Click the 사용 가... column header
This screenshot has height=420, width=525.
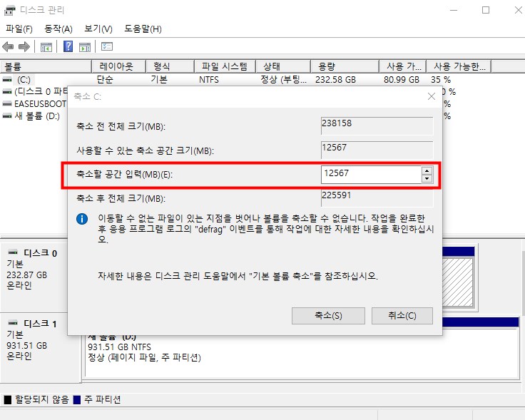click(x=403, y=66)
